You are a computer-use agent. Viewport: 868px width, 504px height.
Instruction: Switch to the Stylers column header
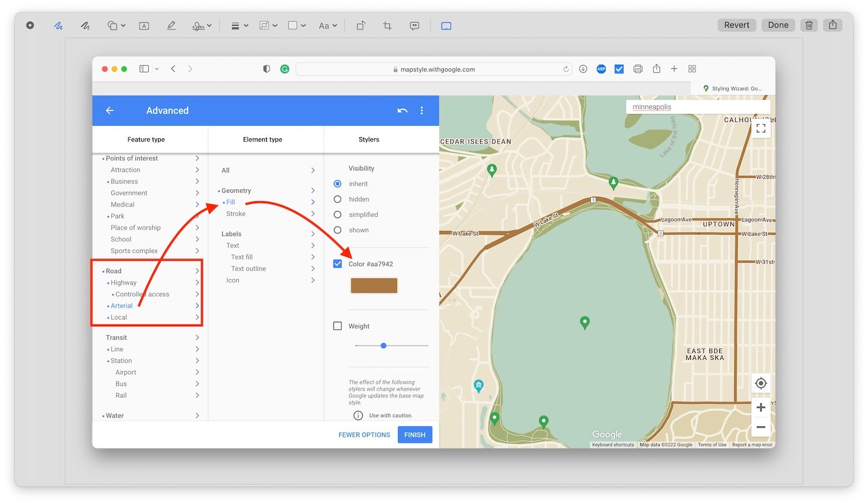(x=369, y=139)
